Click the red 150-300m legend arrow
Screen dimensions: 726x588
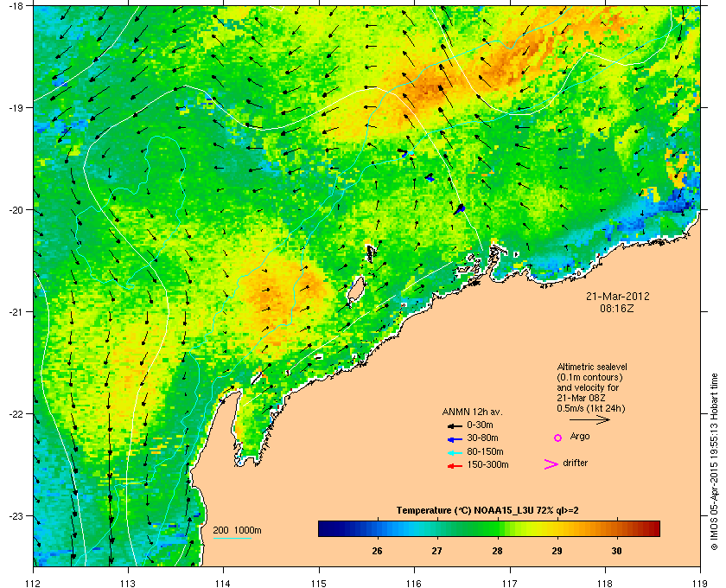coord(455,466)
